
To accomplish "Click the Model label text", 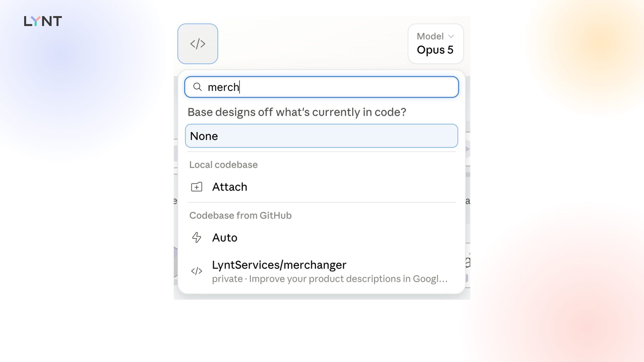I will coord(430,36).
